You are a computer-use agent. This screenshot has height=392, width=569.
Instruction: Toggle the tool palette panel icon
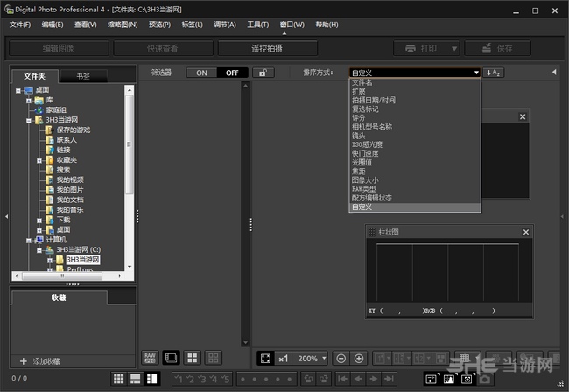click(x=431, y=379)
